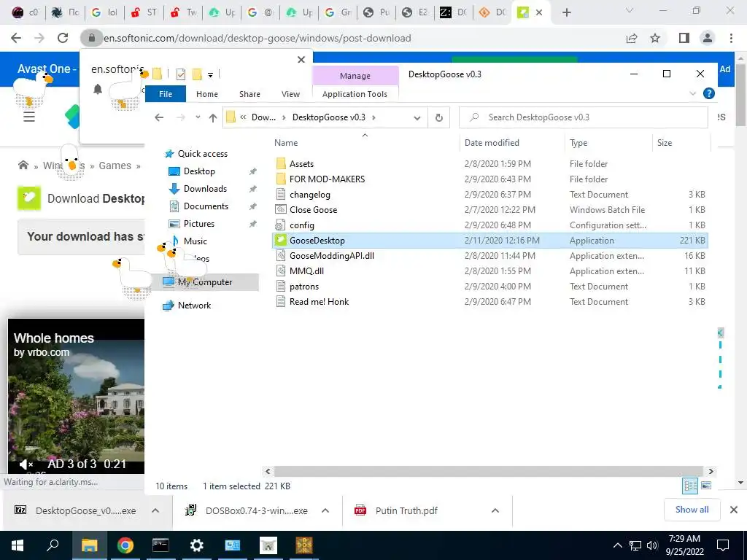
Task: Open the File ribbon tab
Action: pyautogui.click(x=166, y=94)
